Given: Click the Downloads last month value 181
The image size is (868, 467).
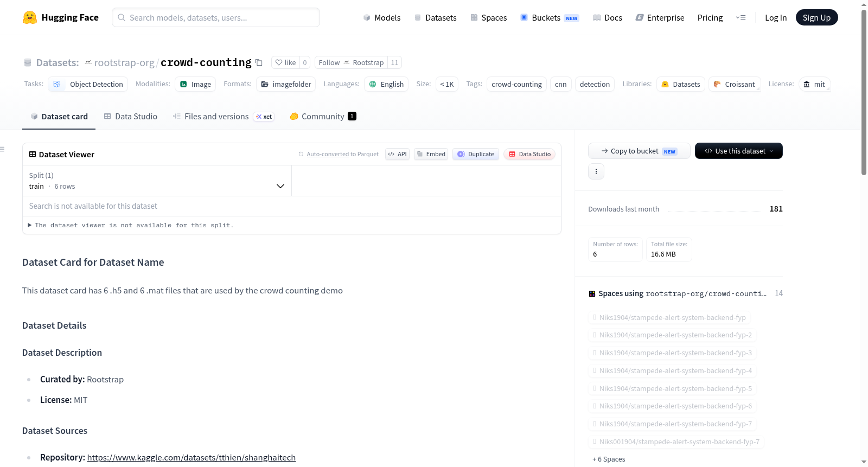Looking at the screenshot, I should pos(776,209).
